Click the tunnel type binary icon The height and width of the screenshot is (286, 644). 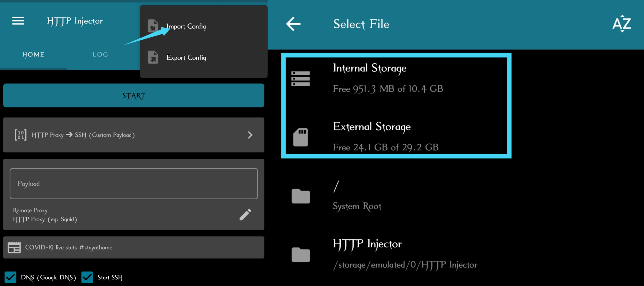[x=21, y=135]
